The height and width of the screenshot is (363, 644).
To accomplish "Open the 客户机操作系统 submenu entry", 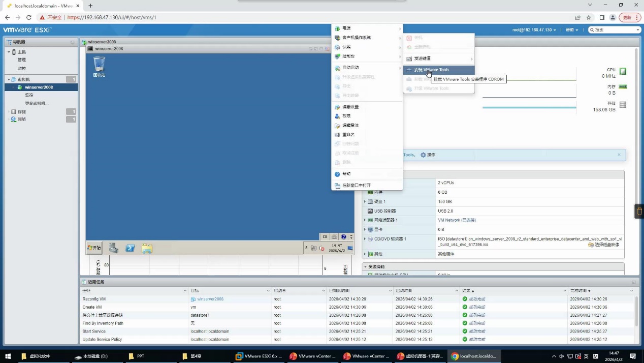I will [x=367, y=38].
